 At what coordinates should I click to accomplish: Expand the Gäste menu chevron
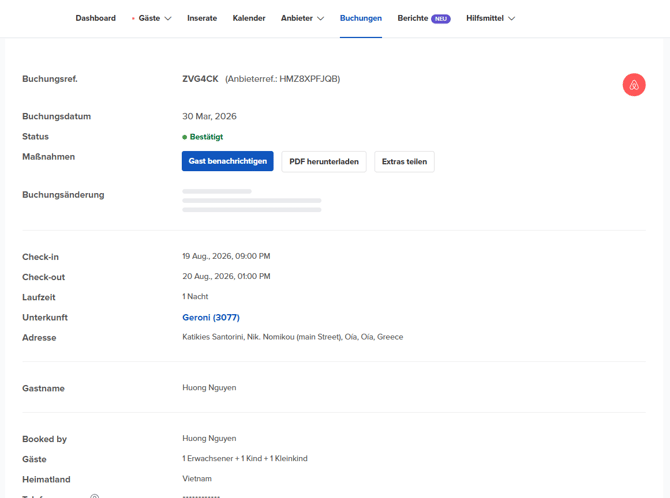pyautogui.click(x=168, y=18)
